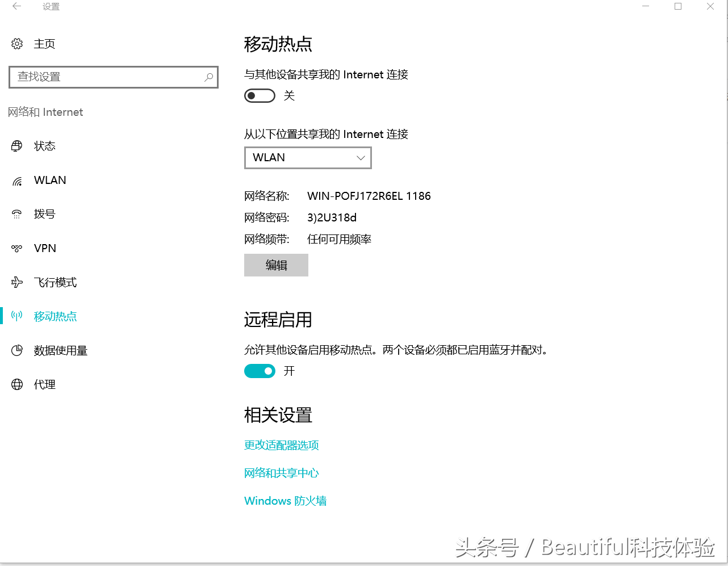Click the 网络和 Internet category label

45,112
